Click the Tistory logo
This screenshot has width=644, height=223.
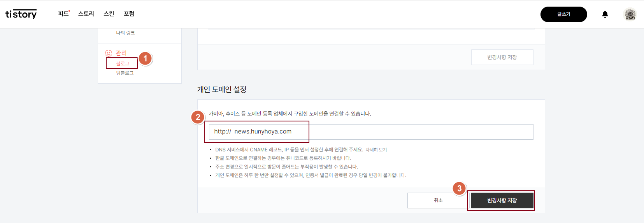pyautogui.click(x=21, y=14)
